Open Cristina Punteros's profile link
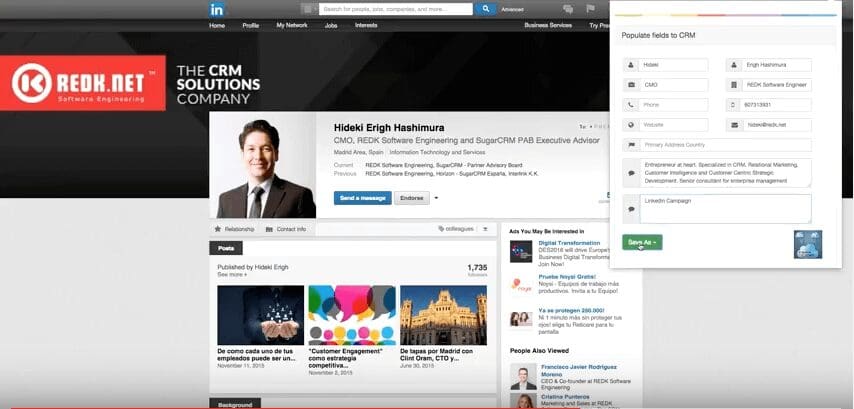This screenshot has height=409, width=854. coord(566,397)
